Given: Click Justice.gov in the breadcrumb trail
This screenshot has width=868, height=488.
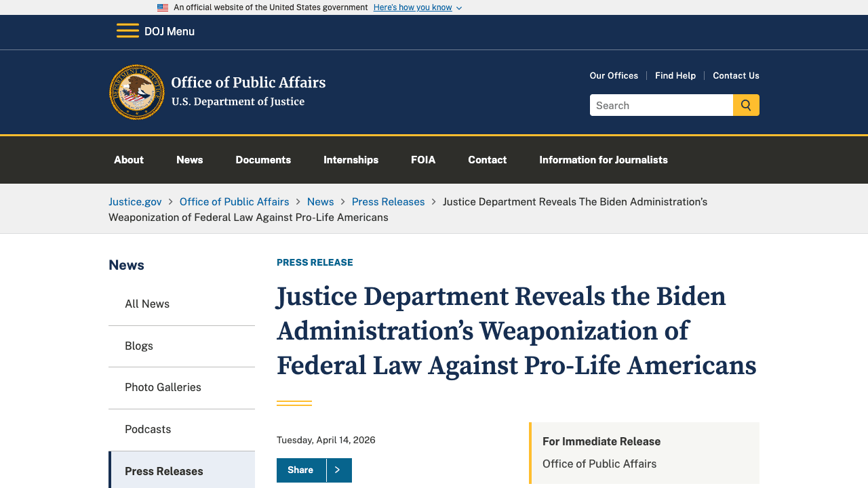Looking at the screenshot, I should [x=135, y=201].
